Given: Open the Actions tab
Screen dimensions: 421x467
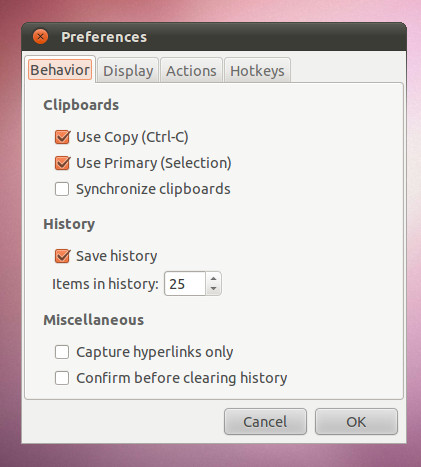Looking at the screenshot, I should (x=191, y=71).
